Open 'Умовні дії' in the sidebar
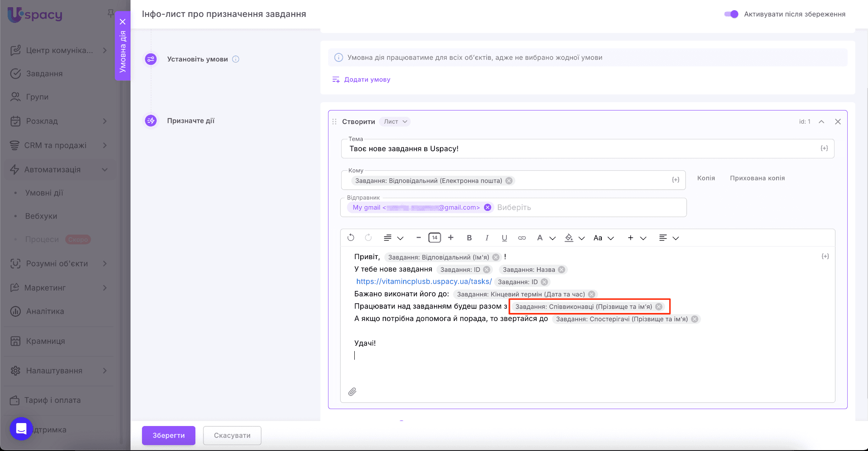Image resolution: width=868 pixels, height=451 pixels. click(44, 193)
